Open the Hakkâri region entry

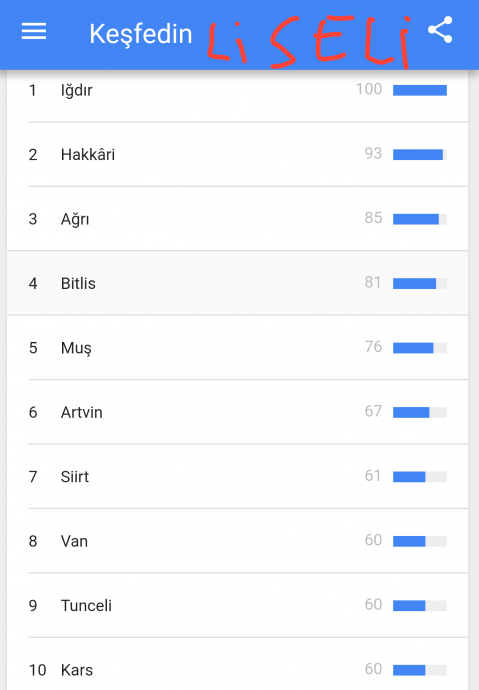238,154
